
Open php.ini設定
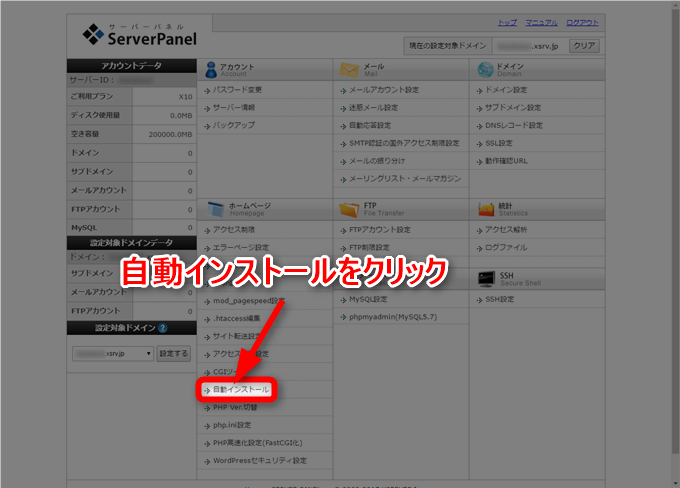click(232, 425)
